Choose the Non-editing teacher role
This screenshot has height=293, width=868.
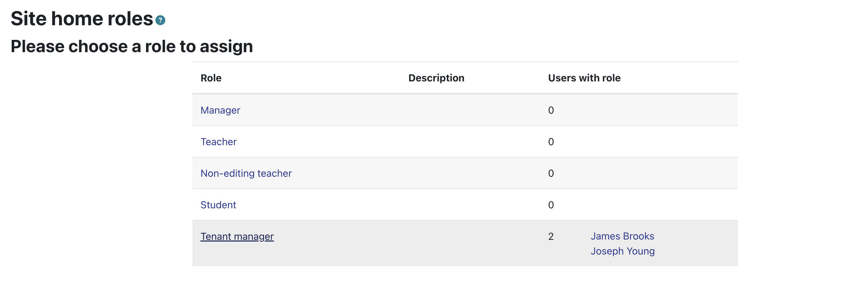(246, 173)
